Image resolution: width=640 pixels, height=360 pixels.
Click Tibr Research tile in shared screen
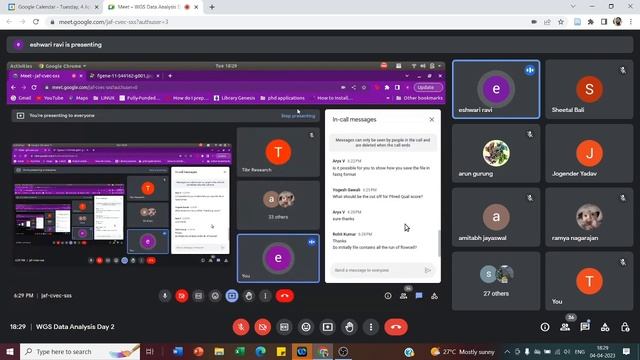278,152
